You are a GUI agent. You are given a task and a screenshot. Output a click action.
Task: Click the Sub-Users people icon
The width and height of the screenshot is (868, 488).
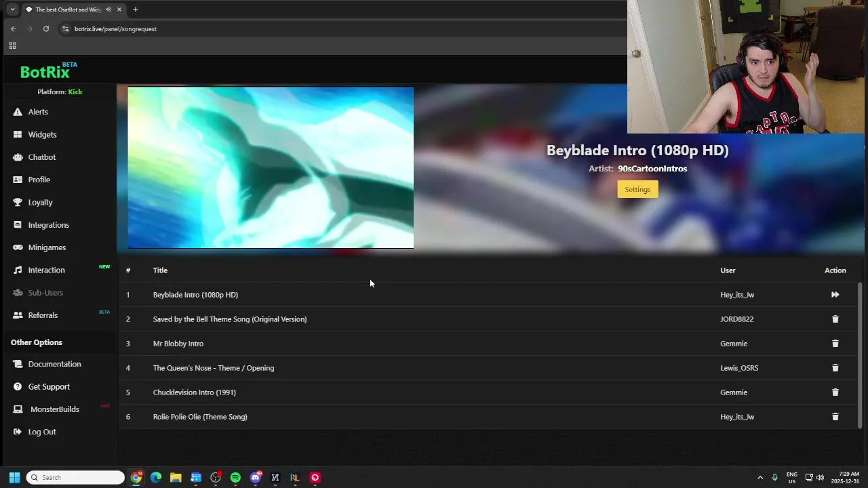tap(18, 293)
